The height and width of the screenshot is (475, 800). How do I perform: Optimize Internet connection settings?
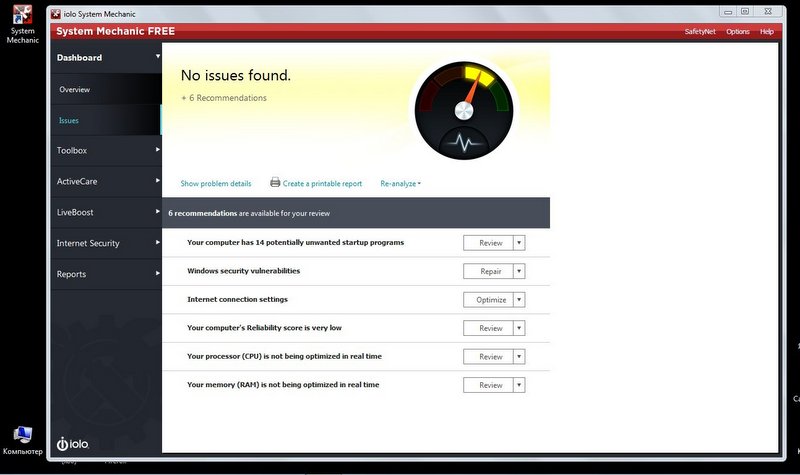point(488,300)
